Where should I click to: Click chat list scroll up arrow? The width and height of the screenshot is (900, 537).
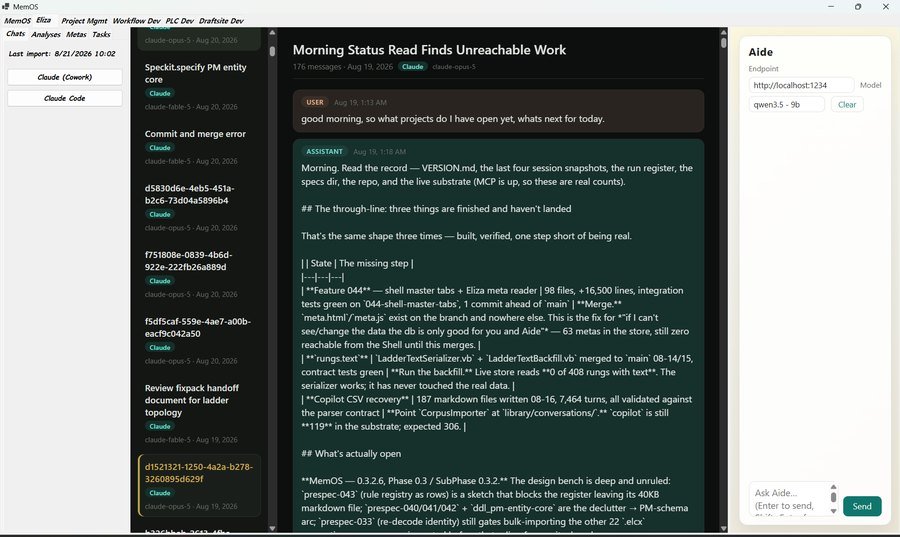pos(272,33)
